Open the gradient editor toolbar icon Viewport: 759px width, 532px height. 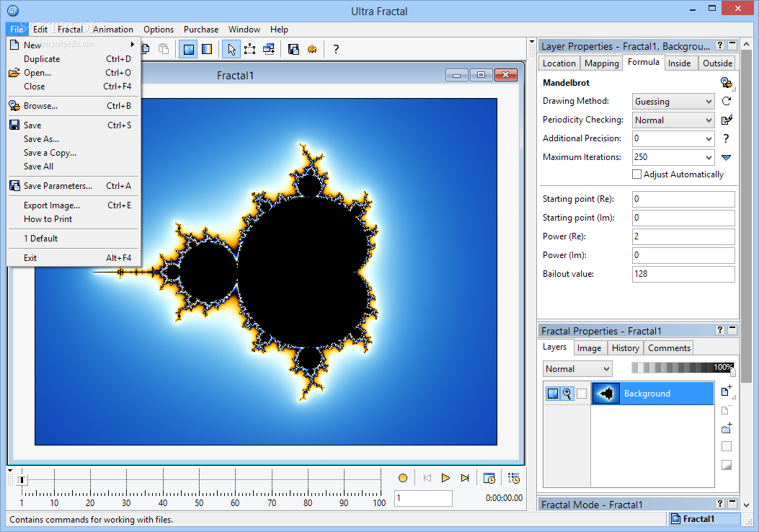[x=207, y=49]
